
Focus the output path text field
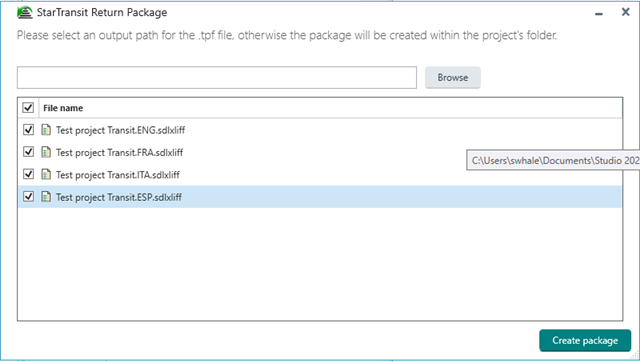click(x=217, y=78)
